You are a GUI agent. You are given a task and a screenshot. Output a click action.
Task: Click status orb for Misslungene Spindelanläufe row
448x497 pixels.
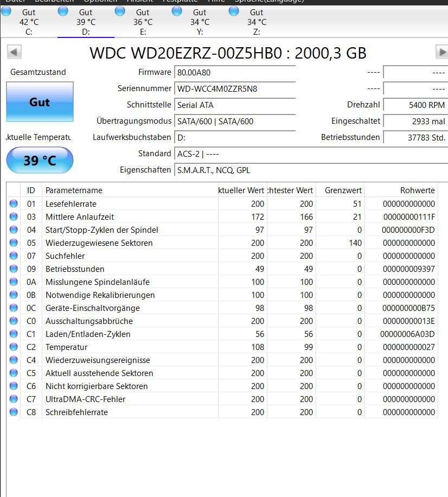[14, 282]
